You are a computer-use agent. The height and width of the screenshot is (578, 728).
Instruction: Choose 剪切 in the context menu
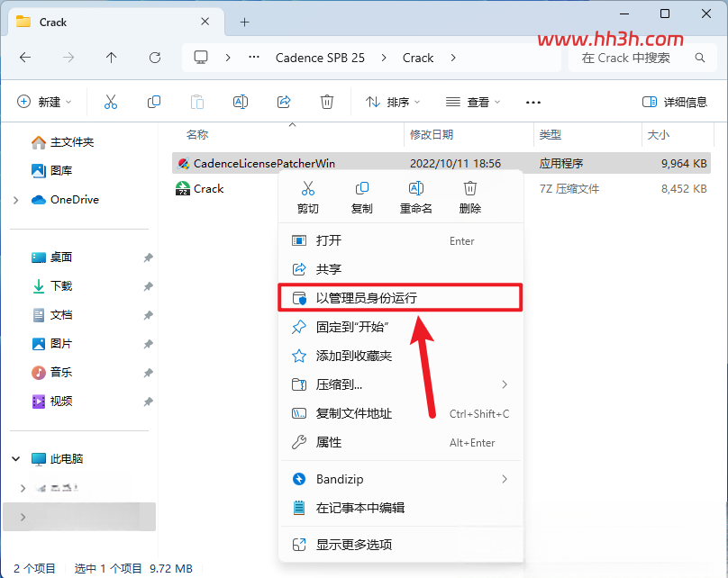click(308, 197)
